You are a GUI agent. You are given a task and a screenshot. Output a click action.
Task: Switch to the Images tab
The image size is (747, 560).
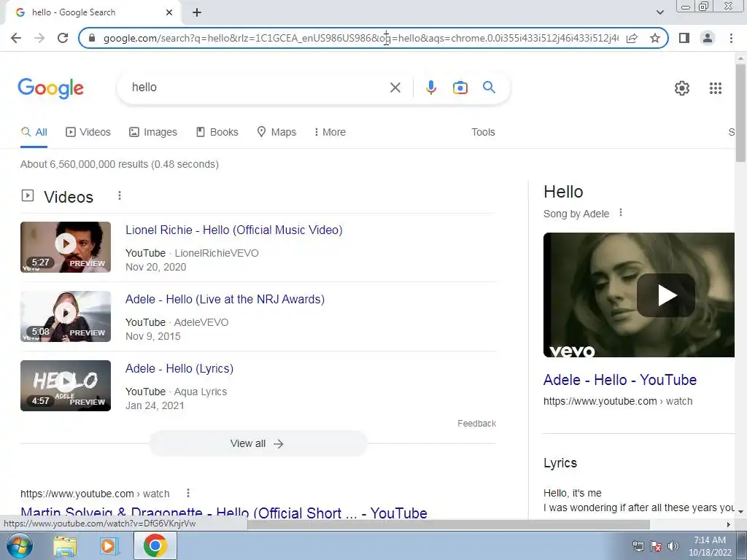tap(153, 133)
